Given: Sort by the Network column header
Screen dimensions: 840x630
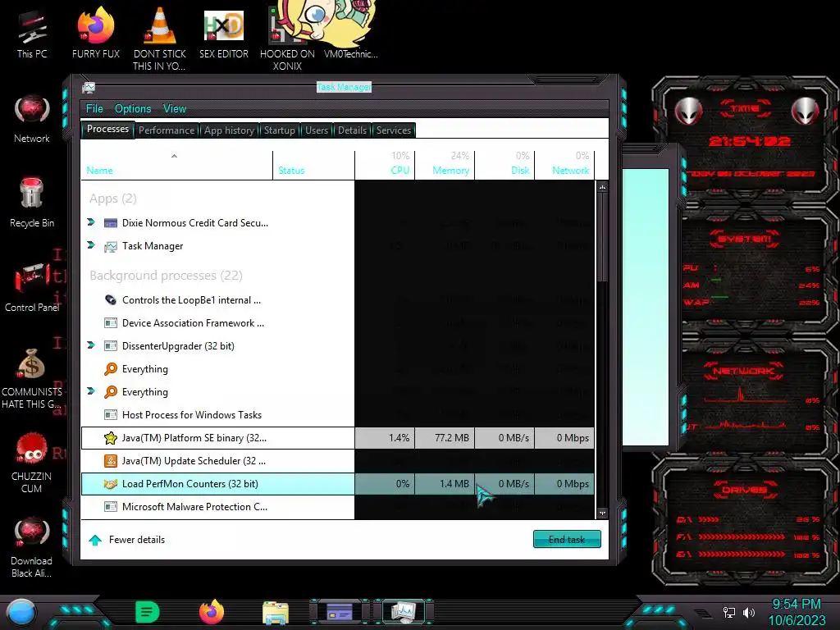Looking at the screenshot, I should [x=564, y=164].
